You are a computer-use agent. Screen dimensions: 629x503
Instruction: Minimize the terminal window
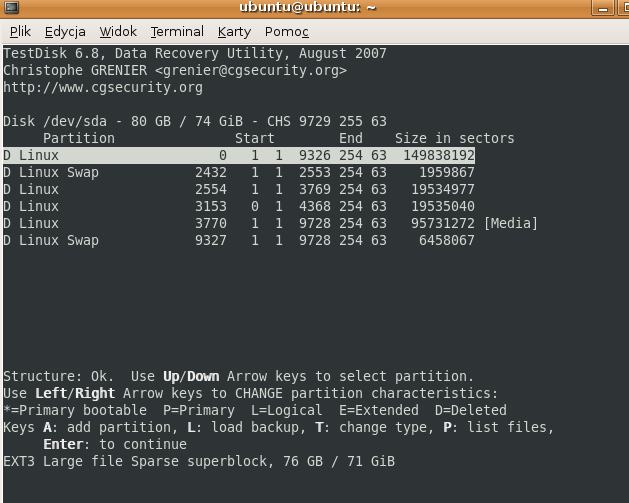(x=603, y=8)
